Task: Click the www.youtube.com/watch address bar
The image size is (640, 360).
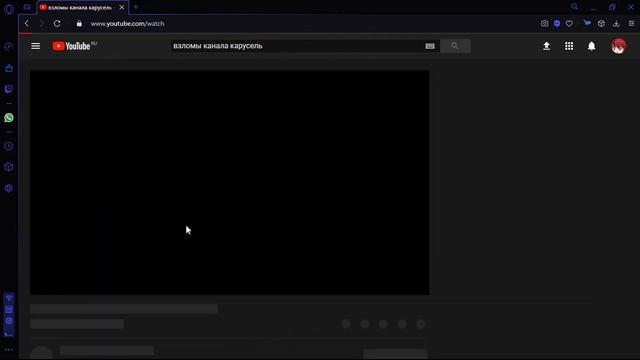Action: (127, 24)
